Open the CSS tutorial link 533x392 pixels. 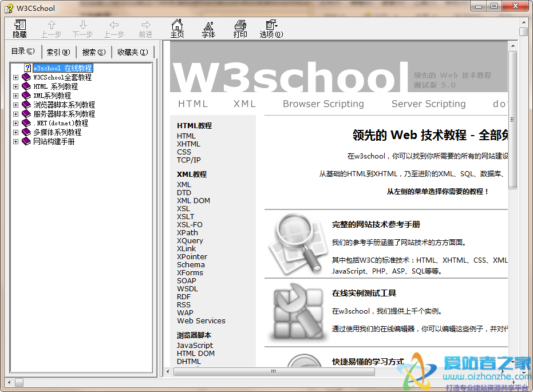184,152
